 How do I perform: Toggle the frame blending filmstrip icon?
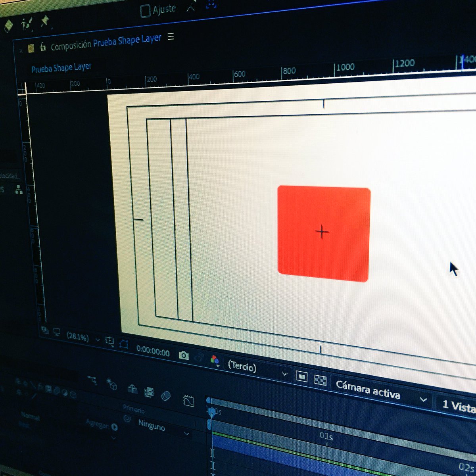click(x=149, y=392)
